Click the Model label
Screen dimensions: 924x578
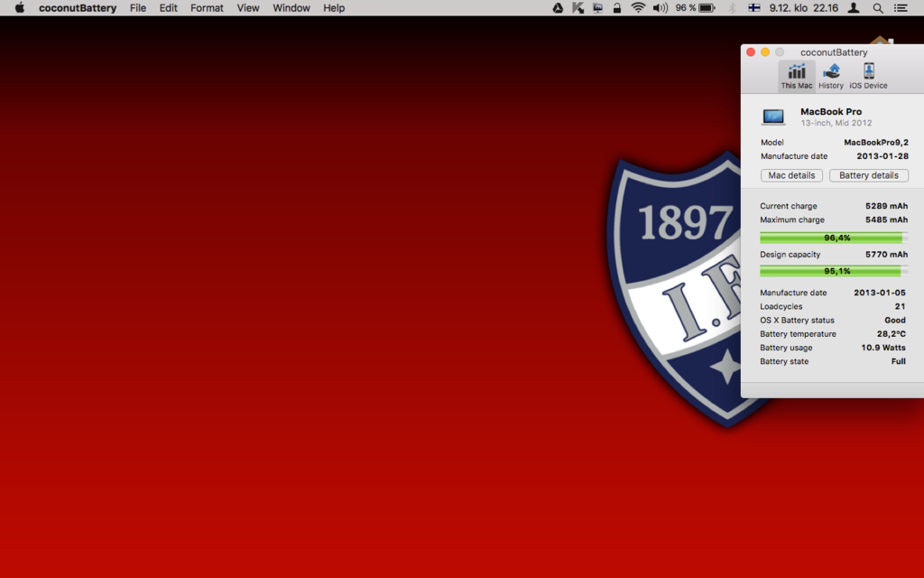point(772,142)
